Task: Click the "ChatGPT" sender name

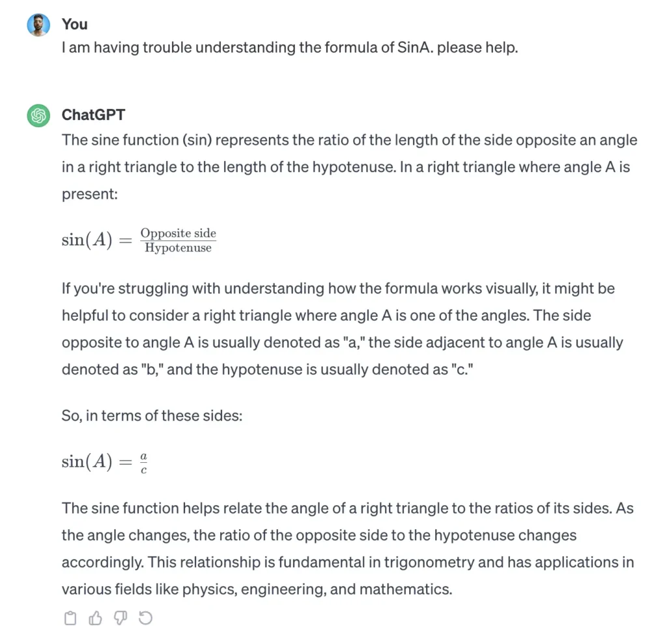Action: tap(93, 115)
